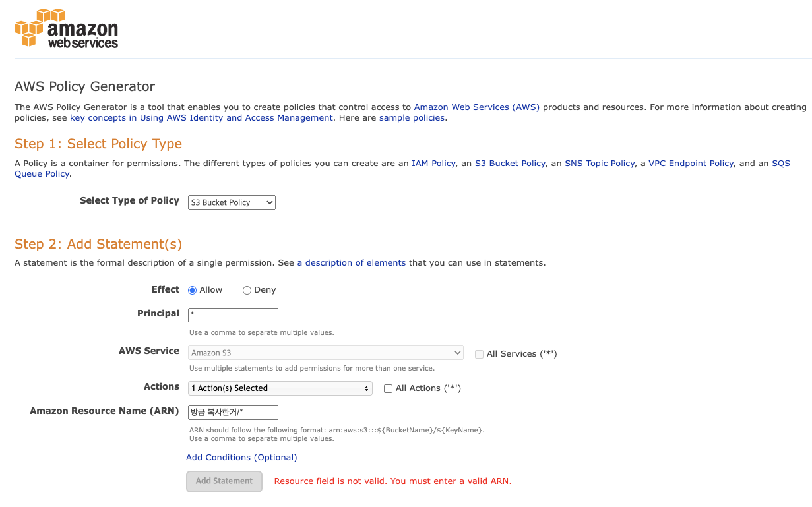812x507 pixels.
Task: Expand the Actions selection dropdown
Action: click(280, 388)
